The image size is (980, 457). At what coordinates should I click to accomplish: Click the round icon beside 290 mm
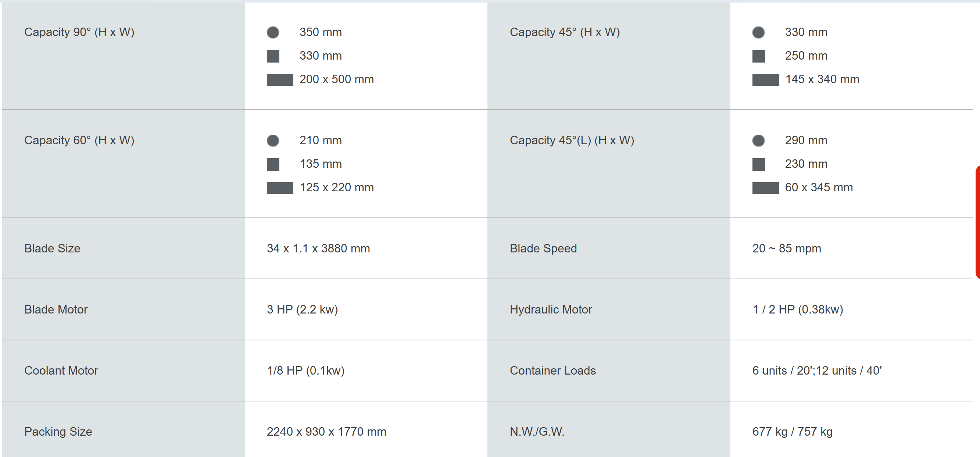click(x=758, y=141)
